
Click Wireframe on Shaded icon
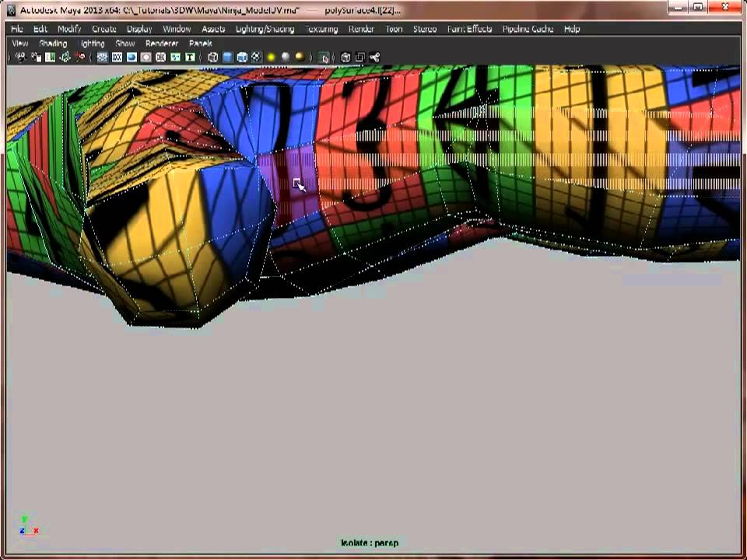tap(242, 58)
